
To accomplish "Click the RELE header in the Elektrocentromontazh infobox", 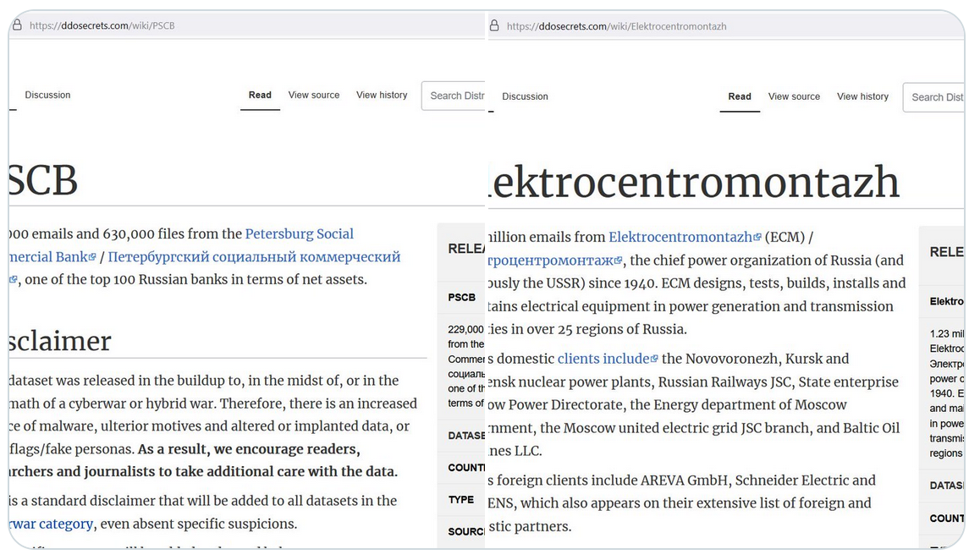I will click(x=946, y=252).
